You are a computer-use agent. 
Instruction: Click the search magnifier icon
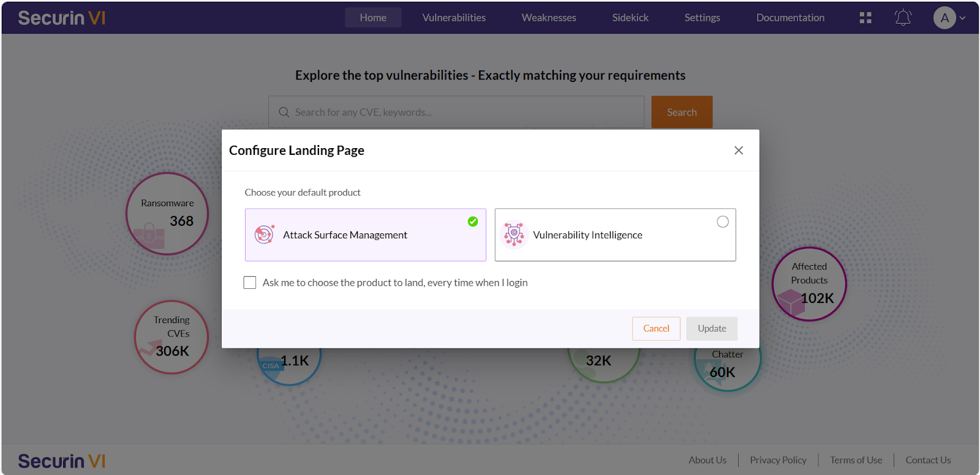(284, 112)
